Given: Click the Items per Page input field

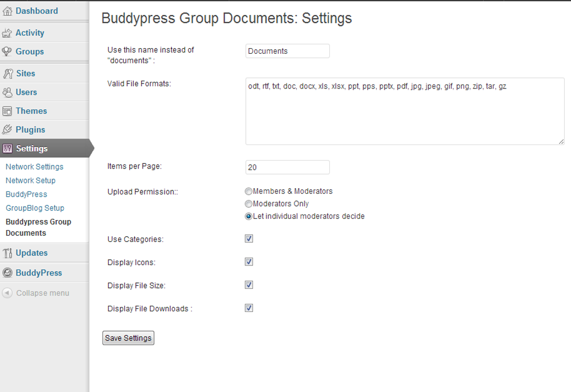Looking at the screenshot, I should (287, 167).
